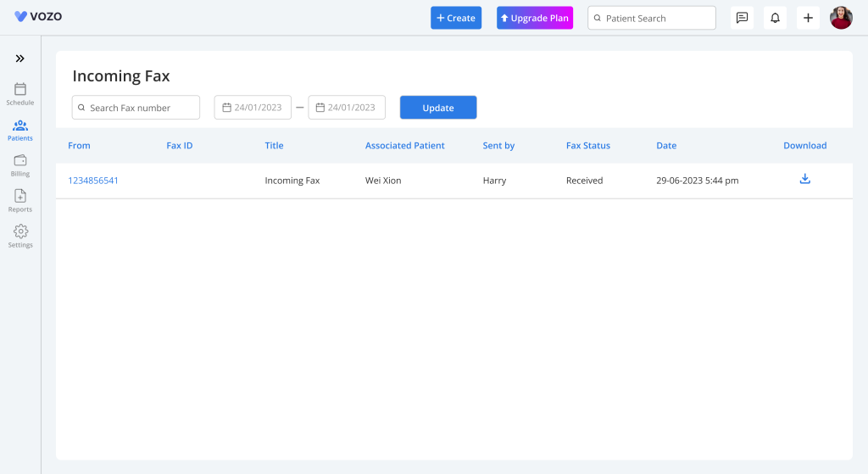Open the Billing wallet section
868x474 pixels.
[20, 165]
